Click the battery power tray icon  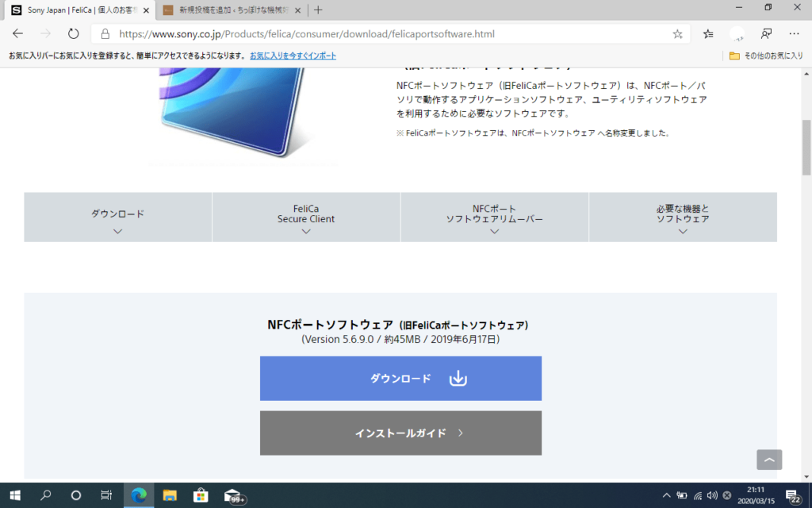[682, 495]
